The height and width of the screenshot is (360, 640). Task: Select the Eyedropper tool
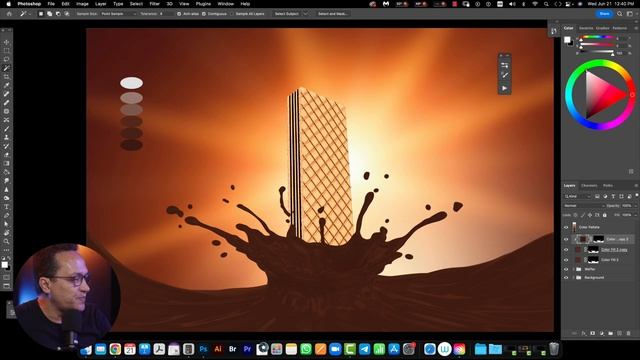(7, 85)
